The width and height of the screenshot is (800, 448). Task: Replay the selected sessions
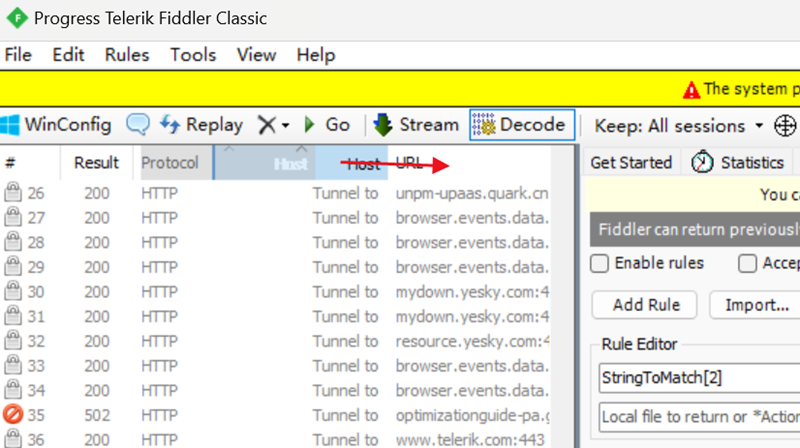tap(201, 125)
